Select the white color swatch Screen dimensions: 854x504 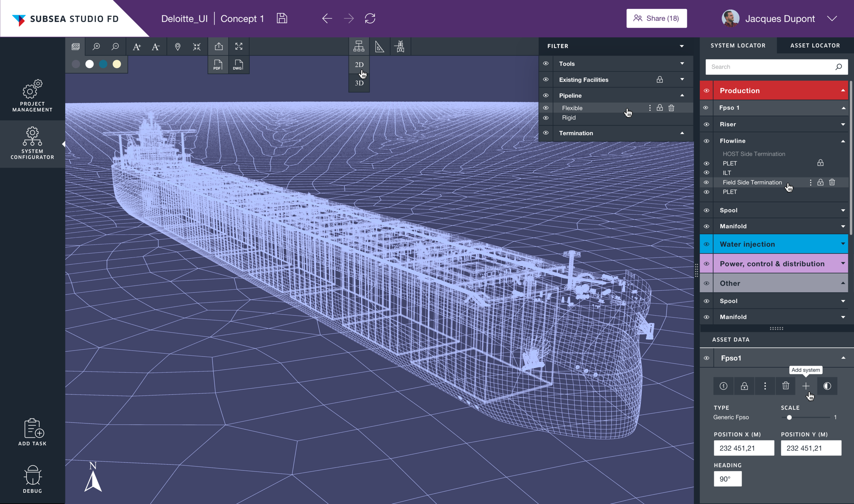click(x=89, y=64)
